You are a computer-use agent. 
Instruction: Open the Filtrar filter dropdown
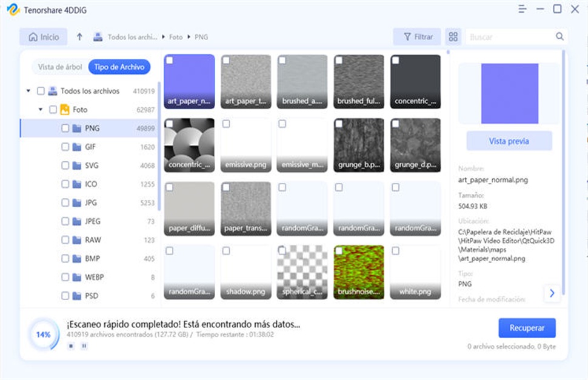417,37
